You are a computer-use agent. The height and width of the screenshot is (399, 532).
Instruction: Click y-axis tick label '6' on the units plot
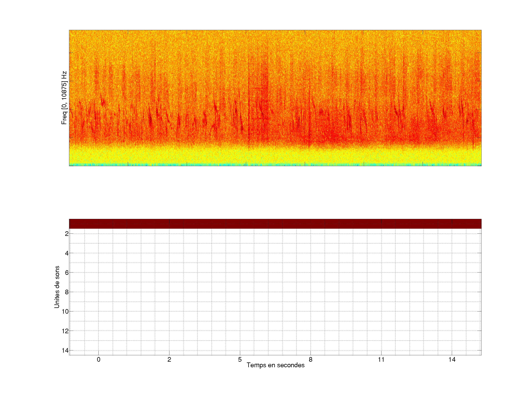click(x=67, y=273)
